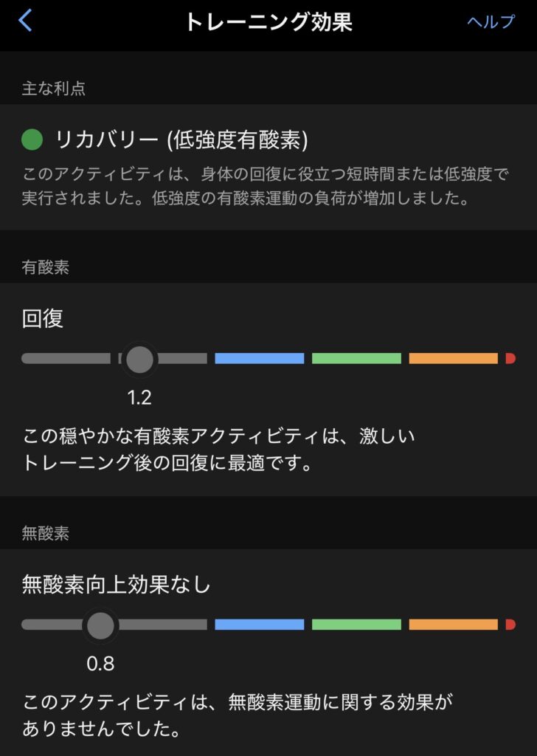The width and height of the screenshot is (537, 756).
Task: Tap the red end segment of anaerobic bar
Action: (510, 625)
